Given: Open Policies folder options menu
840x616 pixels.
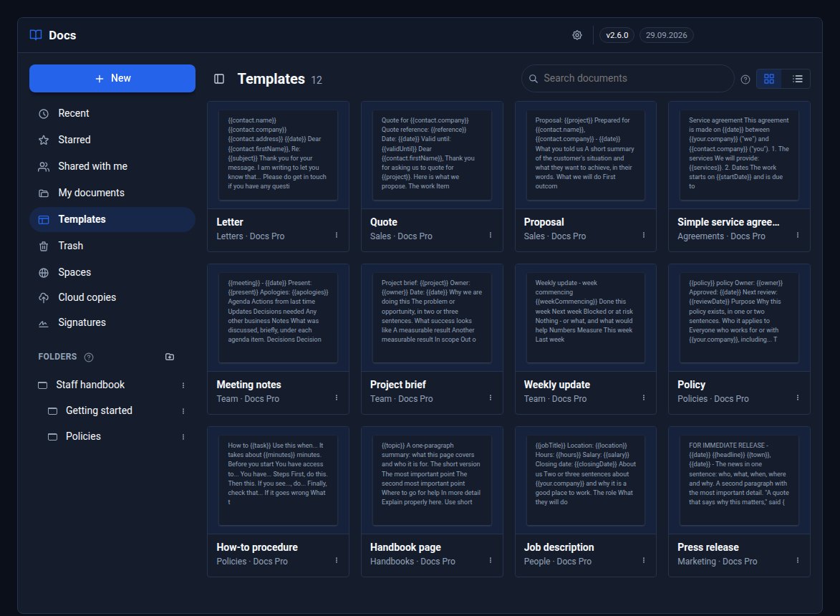Looking at the screenshot, I should coord(183,436).
